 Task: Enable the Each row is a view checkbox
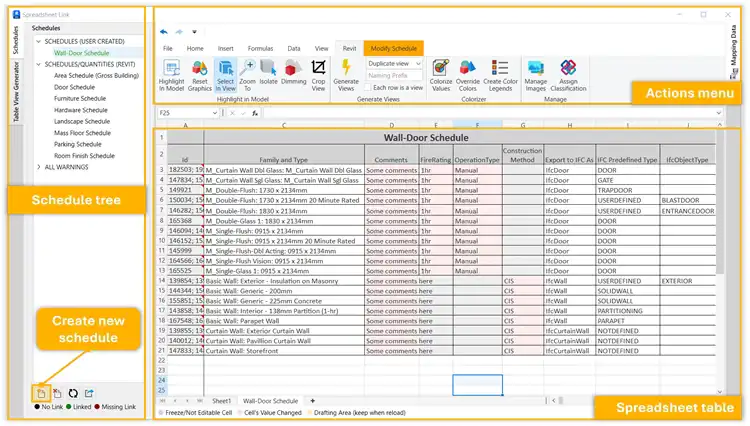pyautogui.click(x=368, y=88)
